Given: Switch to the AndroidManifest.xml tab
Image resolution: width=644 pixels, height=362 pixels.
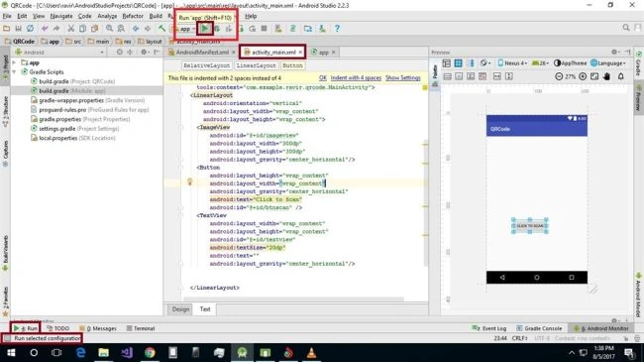Looking at the screenshot, I should [202, 53].
